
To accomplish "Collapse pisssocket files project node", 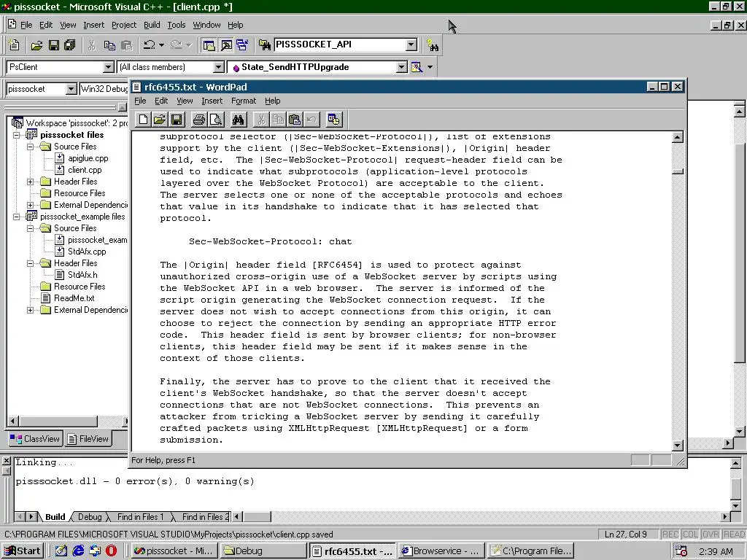I will coord(17,135).
